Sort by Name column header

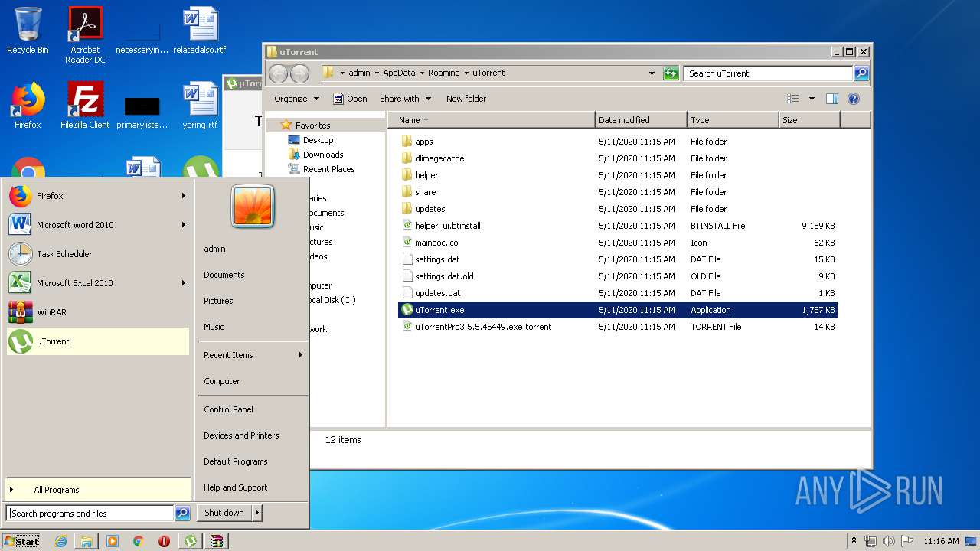pos(492,120)
